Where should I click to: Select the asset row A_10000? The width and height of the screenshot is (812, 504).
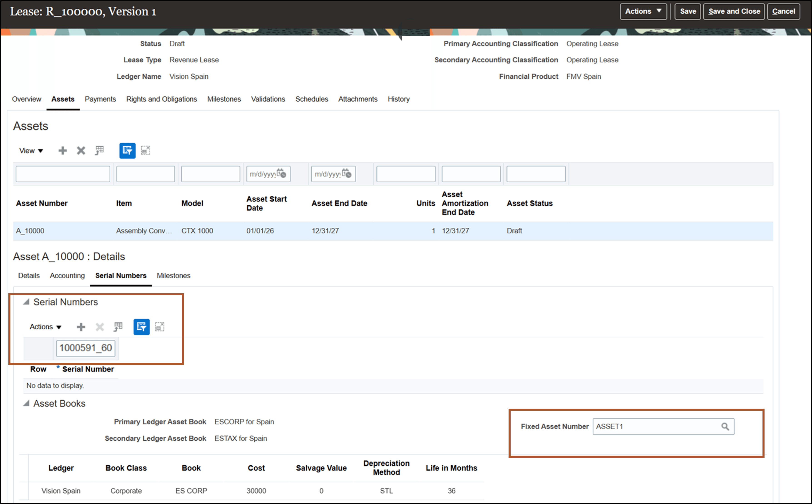coord(30,230)
